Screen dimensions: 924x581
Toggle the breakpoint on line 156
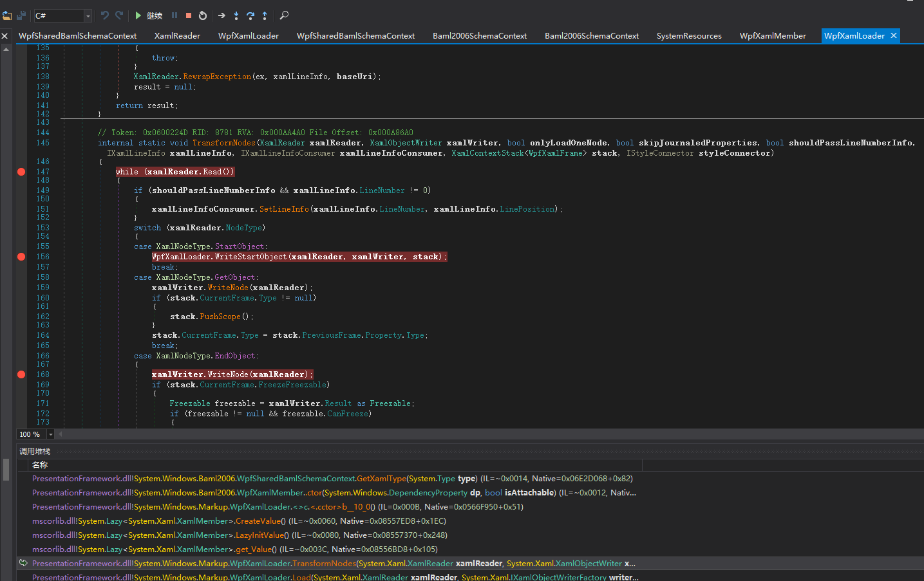coord(21,257)
